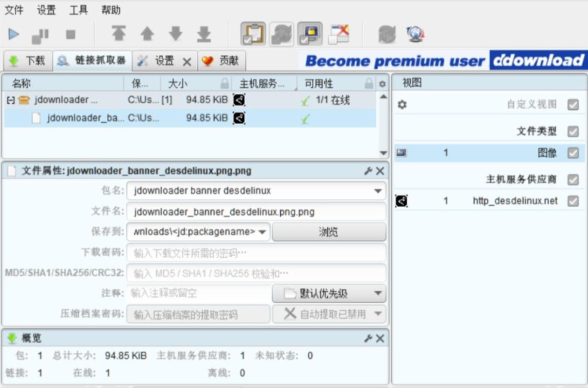Click the check for updates globe icon
Screen dimensions: 588x388
point(415,34)
